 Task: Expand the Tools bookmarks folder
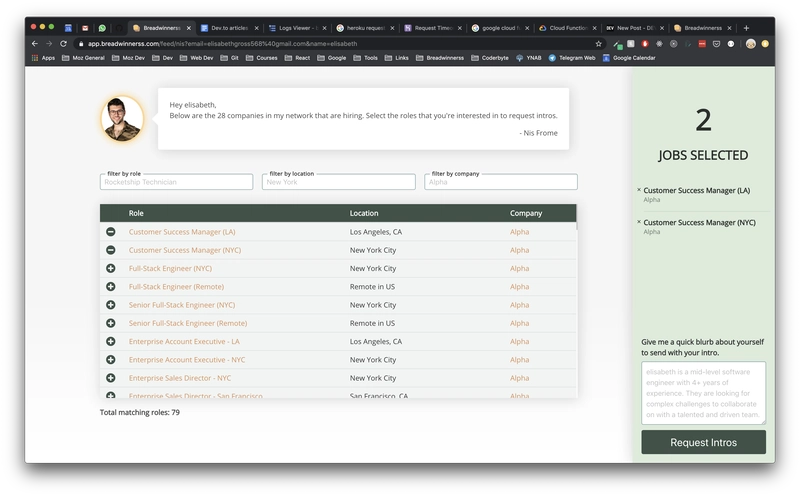point(365,58)
